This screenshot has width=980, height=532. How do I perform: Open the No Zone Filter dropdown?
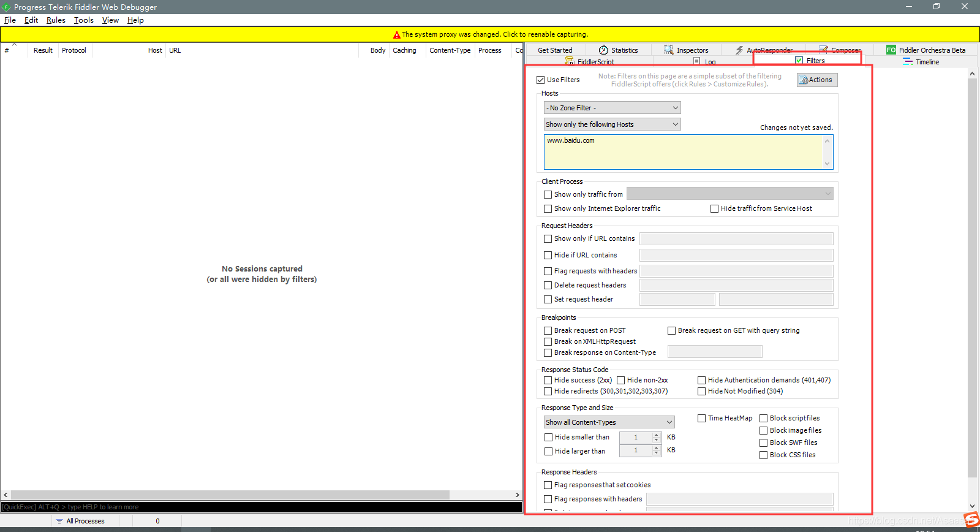point(612,108)
